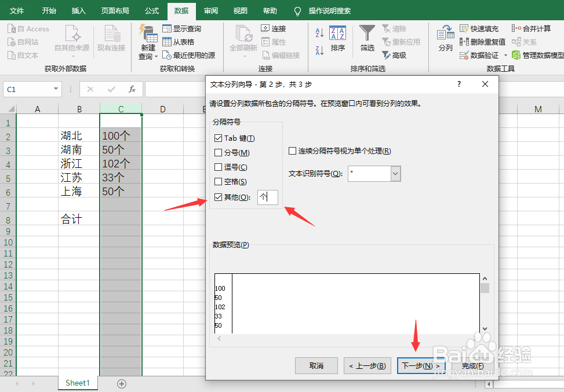564x392 pixels.
Task: Click the select-all corner triangle
Action: 11,108
